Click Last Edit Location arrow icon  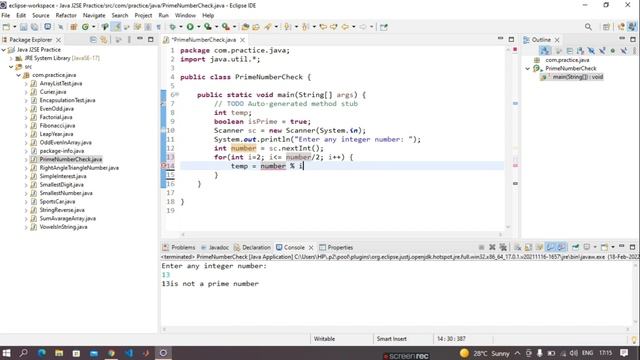[x=323, y=27]
